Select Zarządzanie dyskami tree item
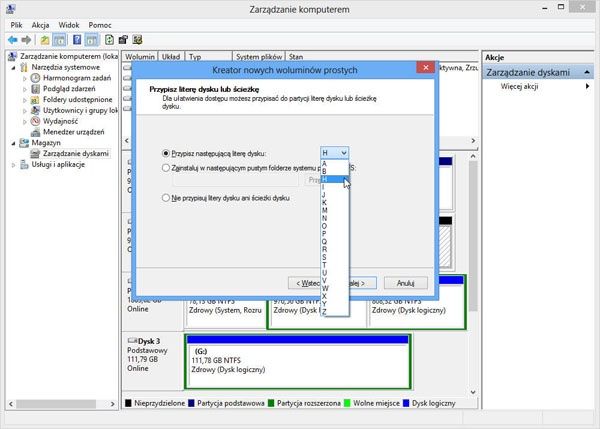Screen dimensions: 600x429 tap(76, 153)
